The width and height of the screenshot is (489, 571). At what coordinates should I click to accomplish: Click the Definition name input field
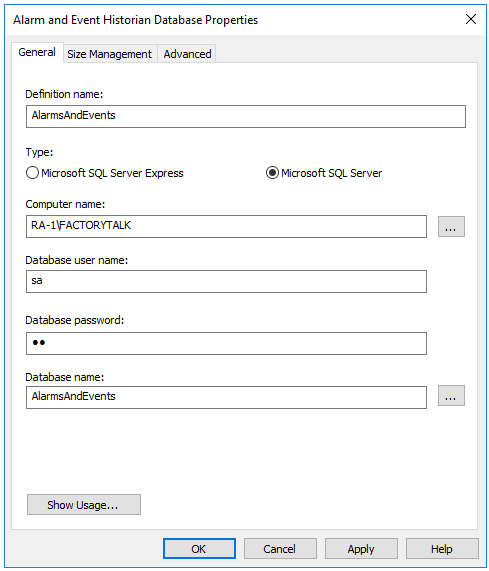pyautogui.click(x=246, y=117)
